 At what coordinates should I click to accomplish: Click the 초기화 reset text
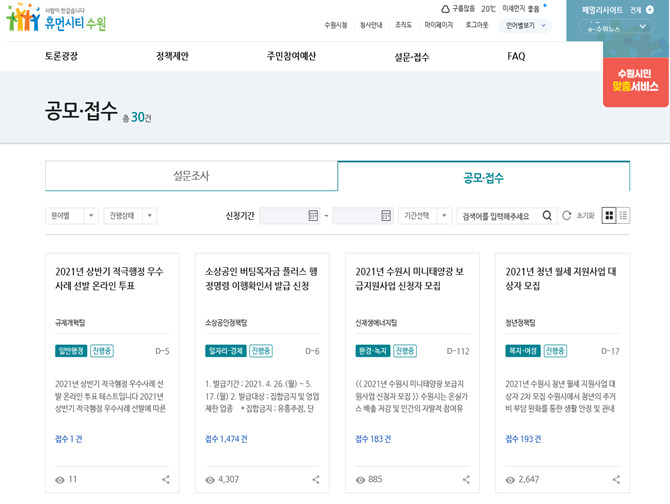click(x=585, y=216)
